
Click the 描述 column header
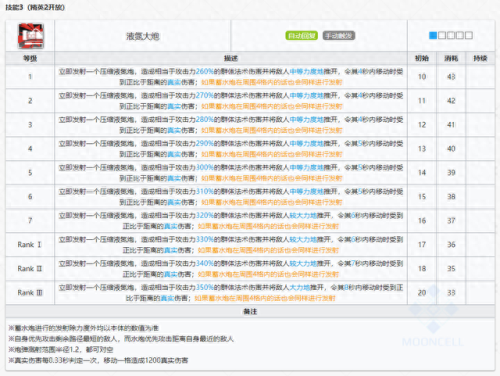231,58
